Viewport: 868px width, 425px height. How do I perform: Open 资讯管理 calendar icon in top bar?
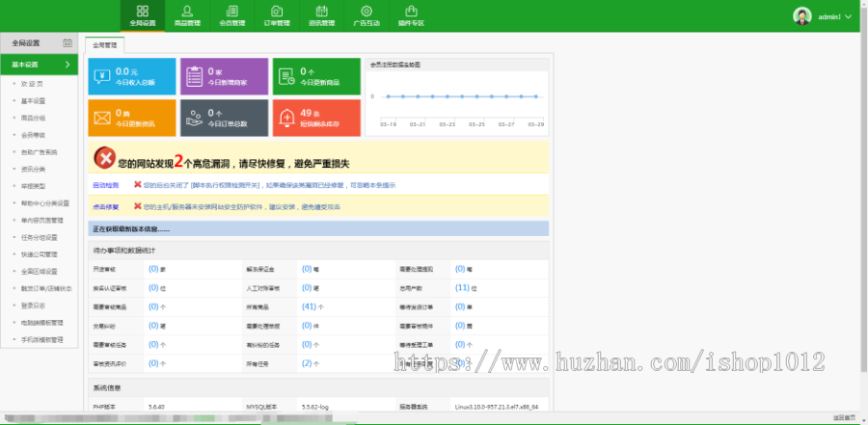tap(321, 11)
